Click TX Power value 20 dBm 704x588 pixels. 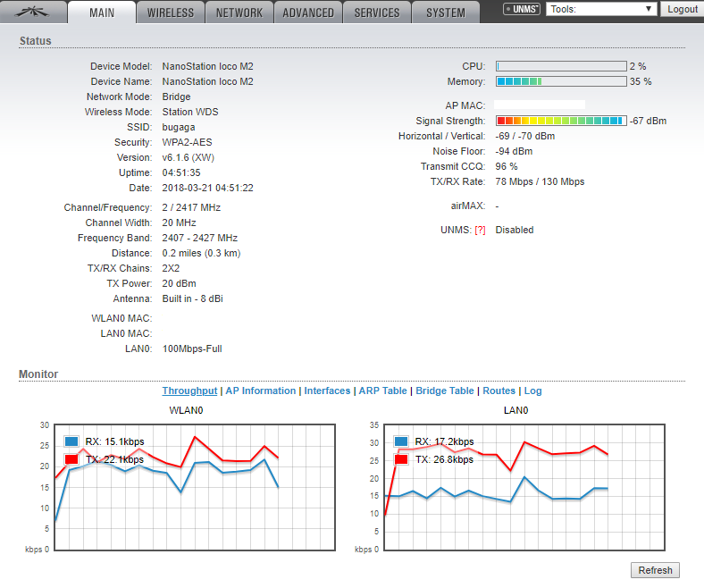(x=179, y=283)
